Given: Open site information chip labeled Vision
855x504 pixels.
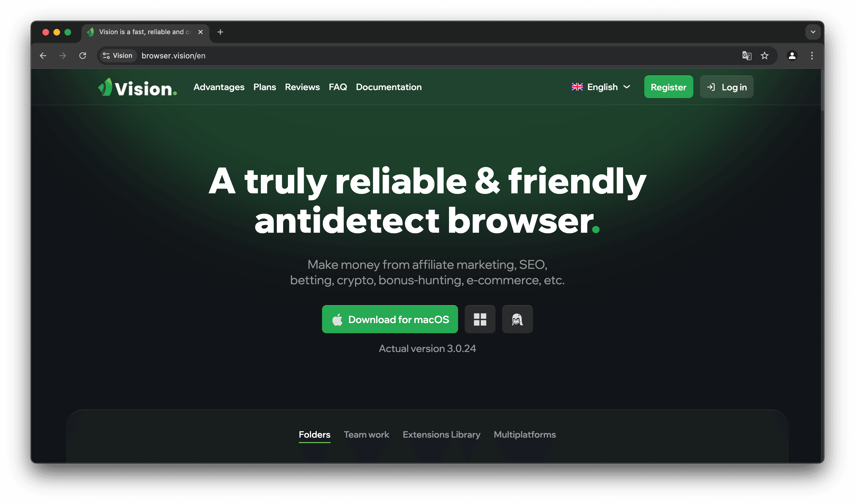Looking at the screenshot, I should [x=118, y=56].
